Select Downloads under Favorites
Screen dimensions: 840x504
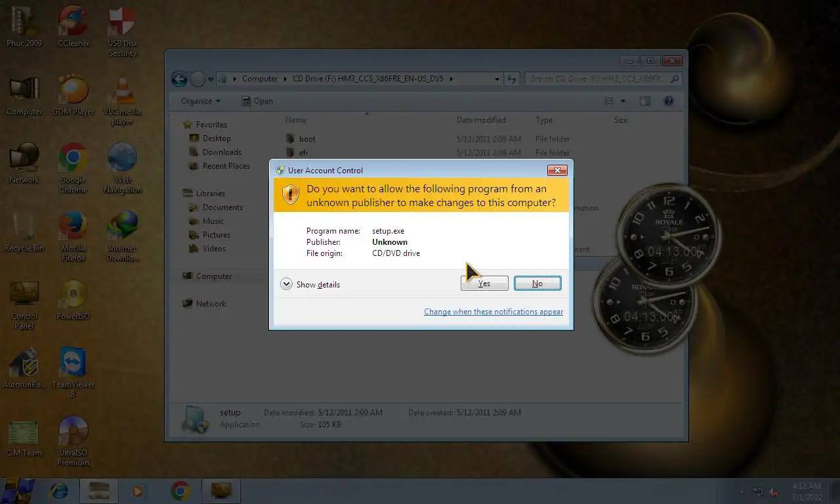tap(215, 152)
